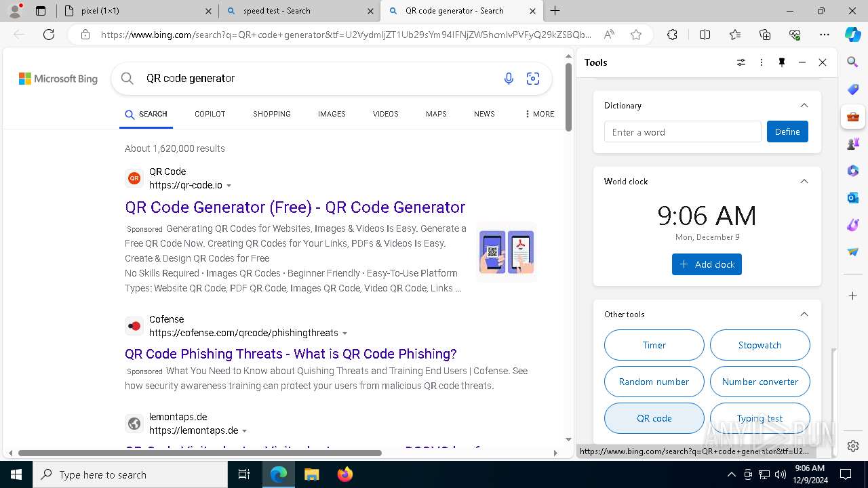The height and width of the screenshot is (488, 868).
Task: Open File Explorer from taskbar
Action: coord(311,474)
